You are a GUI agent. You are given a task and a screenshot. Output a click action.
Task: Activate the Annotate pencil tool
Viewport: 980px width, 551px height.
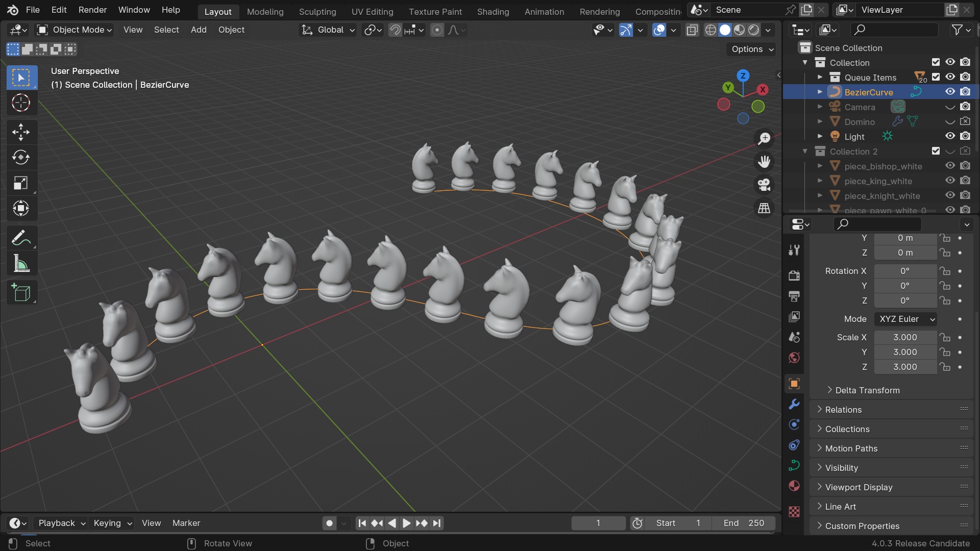(21, 238)
